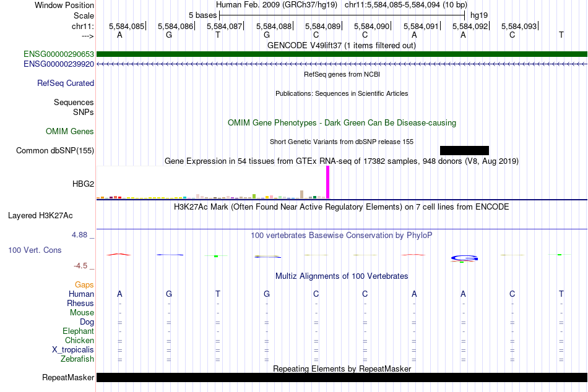
Task: Click the Zebrafish species label
Action: coord(77,359)
